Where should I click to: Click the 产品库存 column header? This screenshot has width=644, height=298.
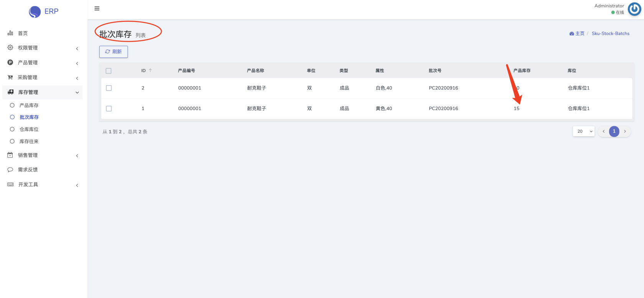(522, 71)
